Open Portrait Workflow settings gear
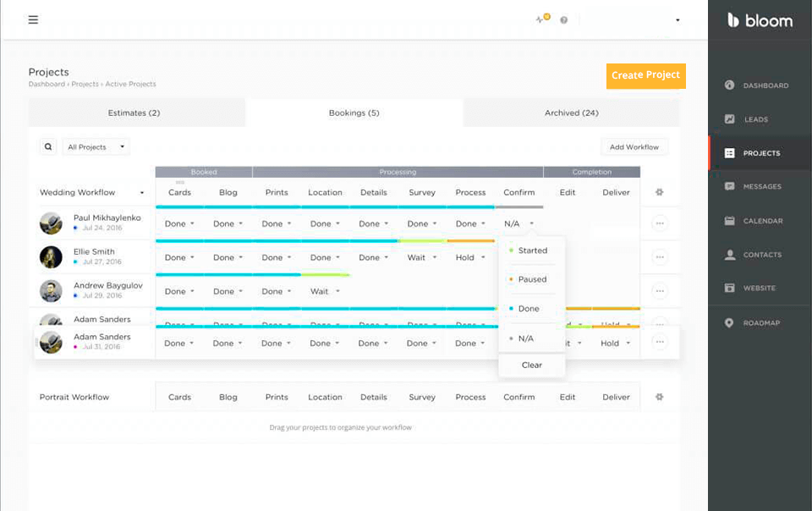812x511 pixels. [x=660, y=397]
